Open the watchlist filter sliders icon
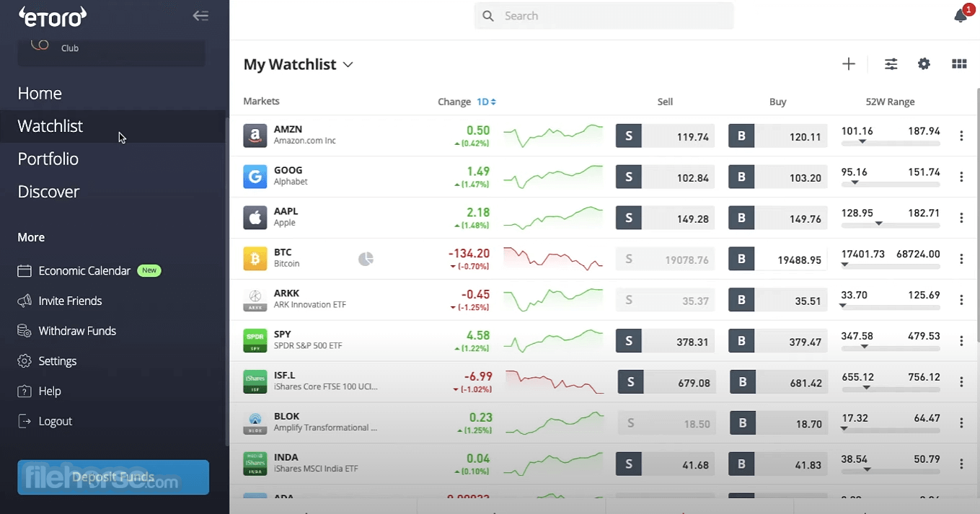 891,64
